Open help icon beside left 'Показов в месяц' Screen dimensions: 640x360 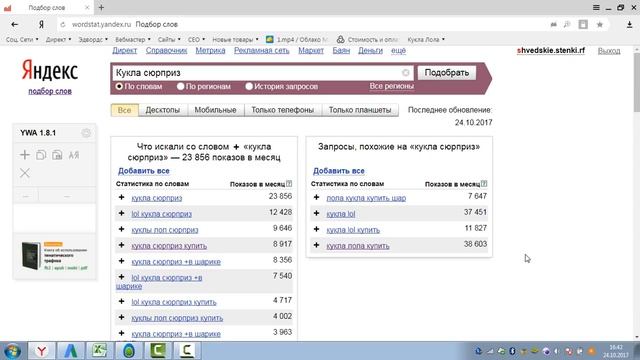[289, 184]
